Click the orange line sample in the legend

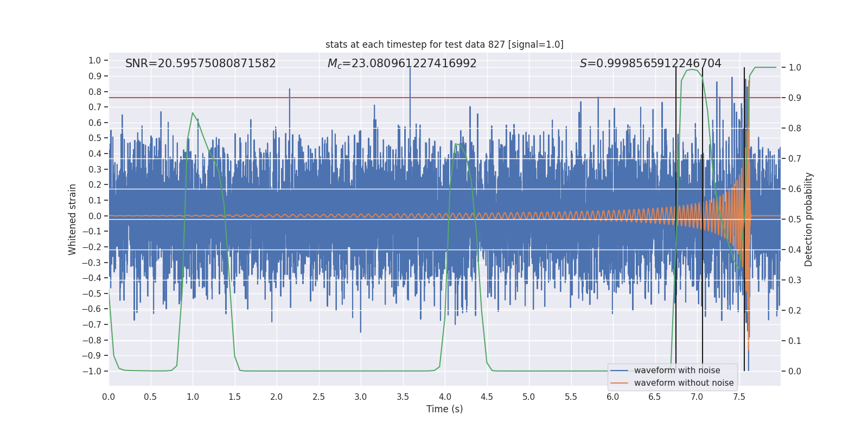point(619,383)
